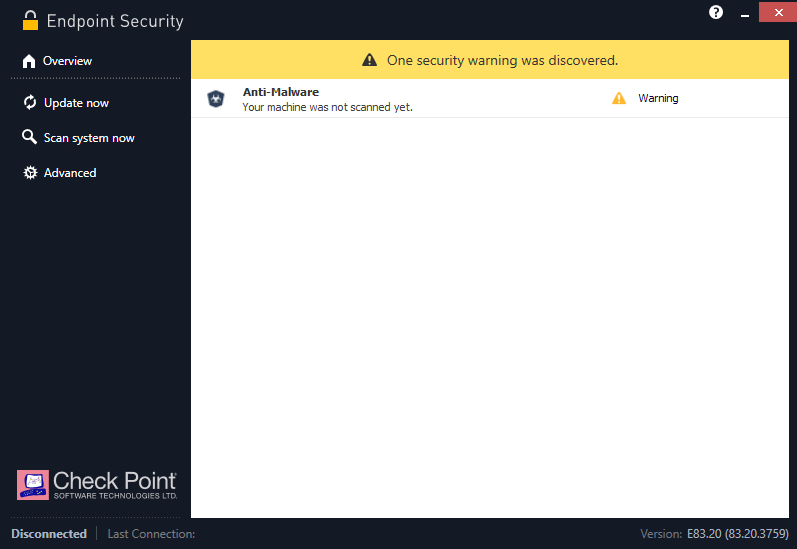This screenshot has height=549, width=797.
Task: Click the 'One security warning' banner text
Action: pyautogui.click(x=502, y=60)
